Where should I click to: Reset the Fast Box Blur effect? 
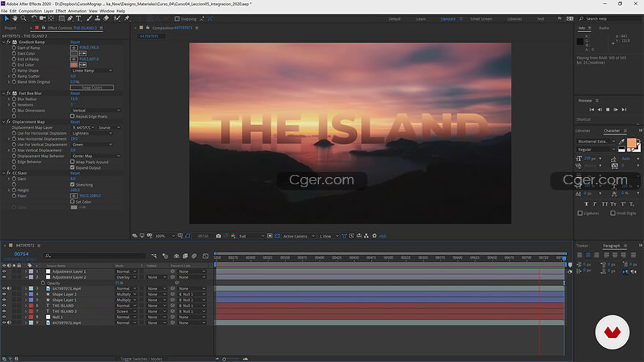(75, 93)
